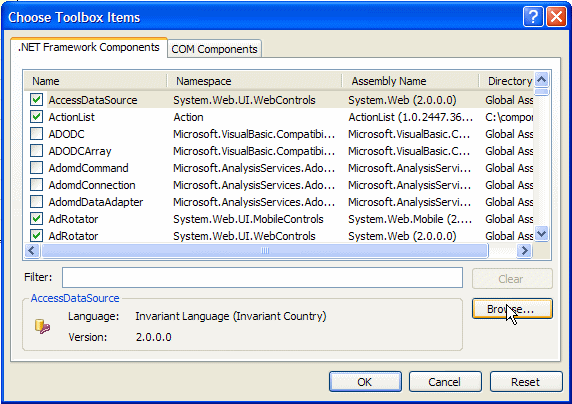Image resolution: width=572 pixels, height=404 pixels.
Task: Switch to the COM Components tab
Action: click(214, 49)
